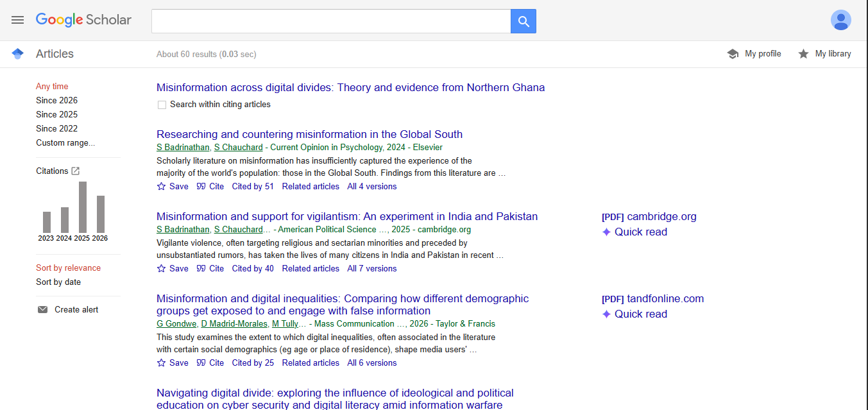The width and height of the screenshot is (868, 410).
Task: Click the Create alert envelope icon
Action: pos(43,309)
